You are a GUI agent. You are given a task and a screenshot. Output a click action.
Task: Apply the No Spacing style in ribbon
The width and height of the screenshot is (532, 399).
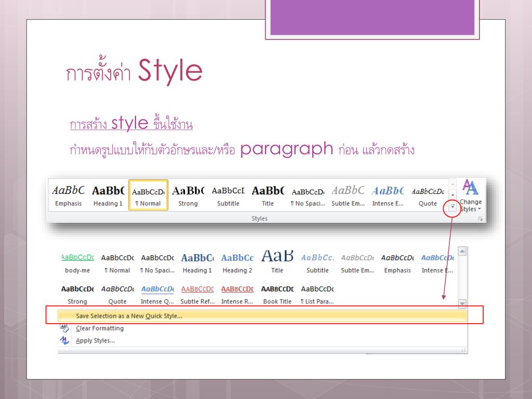[x=308, y=195]
